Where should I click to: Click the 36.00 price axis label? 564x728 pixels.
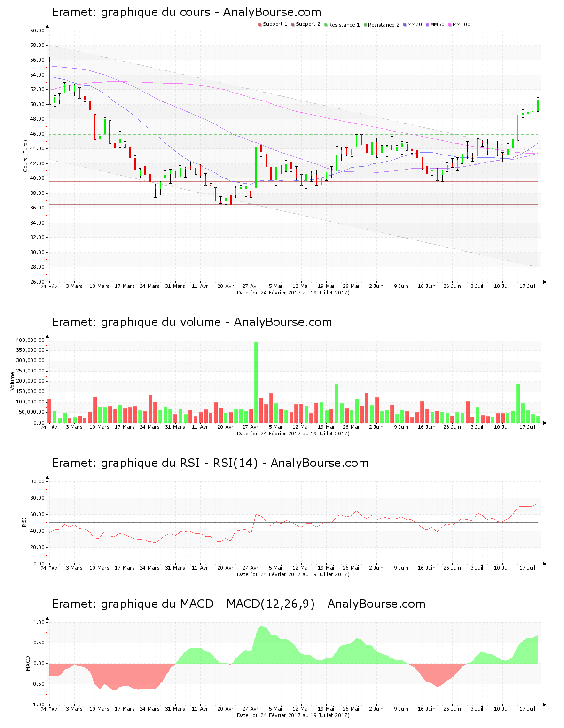point(37,208)
